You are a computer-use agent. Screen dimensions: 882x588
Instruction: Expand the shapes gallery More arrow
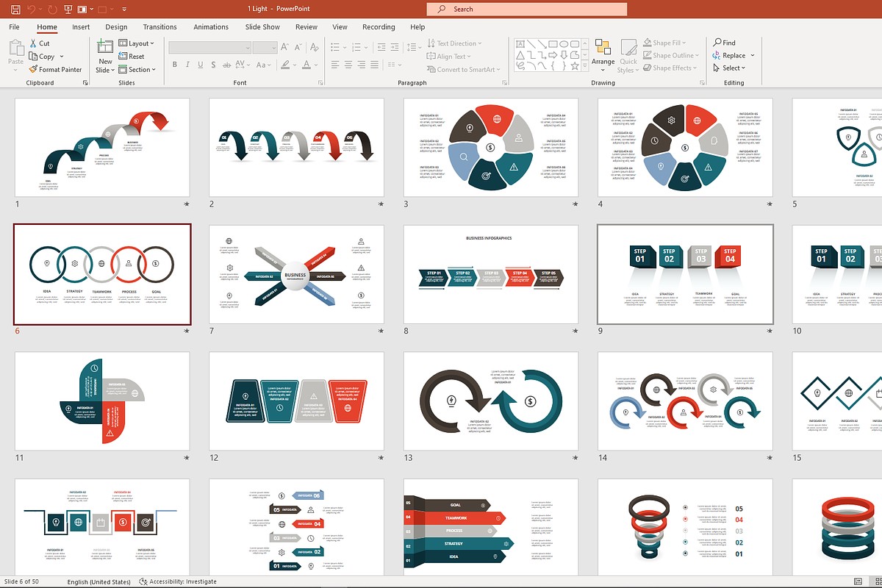pyautogui.click(x=585, y=65)
